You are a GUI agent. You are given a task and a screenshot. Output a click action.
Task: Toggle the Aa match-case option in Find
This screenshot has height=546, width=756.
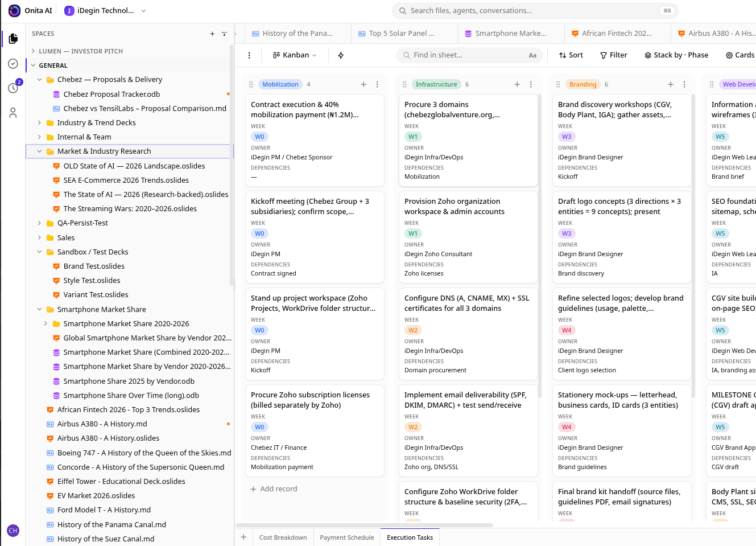532,55
